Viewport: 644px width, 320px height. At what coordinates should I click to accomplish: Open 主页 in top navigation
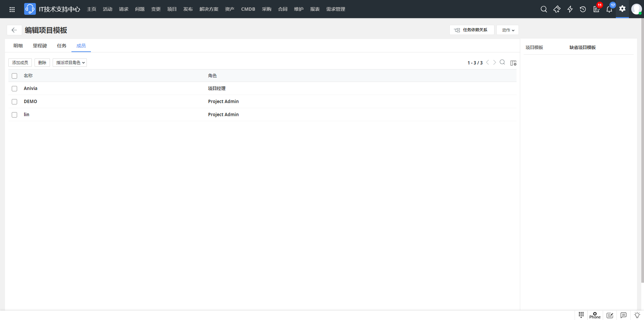(92, 9)
